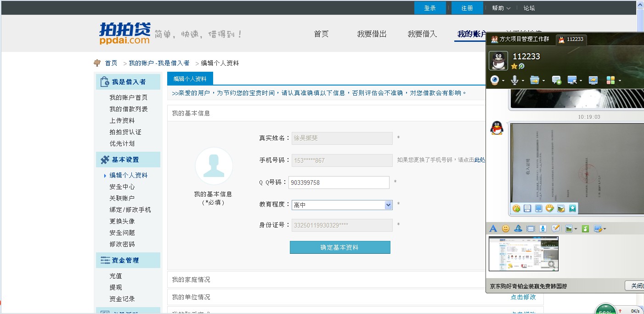644x314 pixels.
Task: Open the 帮助 dropdown in top bar
Action: coord(501,8)
